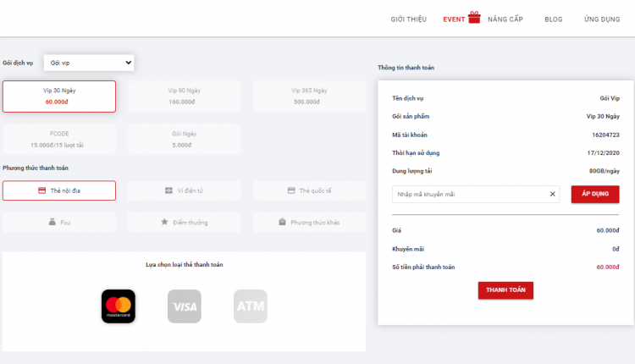The height and width of the screenshot is (364, 635).
Task: Go to the NÂNG CẤP menu item
Action: [505, 19]
